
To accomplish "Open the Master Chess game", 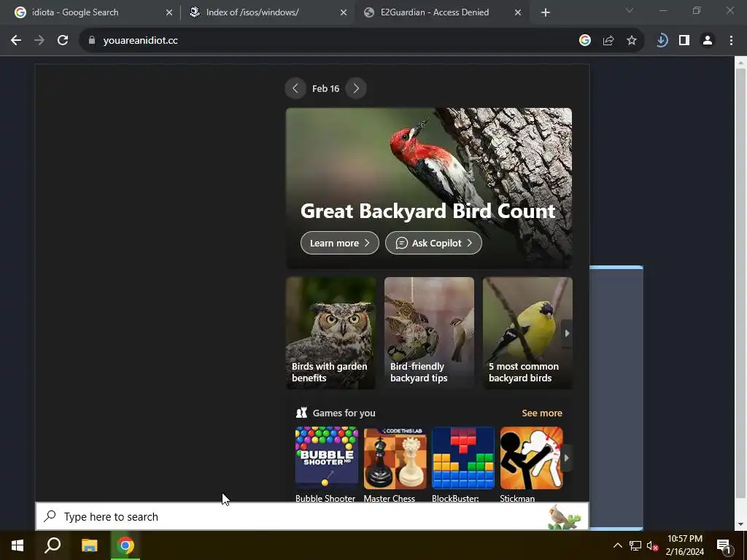I will tap(395, 464).
